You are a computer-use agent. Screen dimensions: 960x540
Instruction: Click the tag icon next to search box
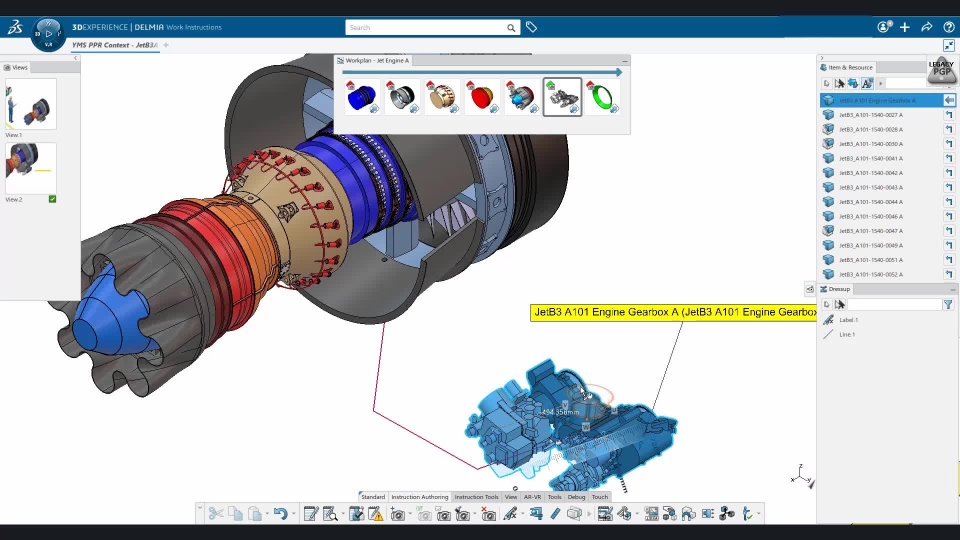[x=531, y=27]
